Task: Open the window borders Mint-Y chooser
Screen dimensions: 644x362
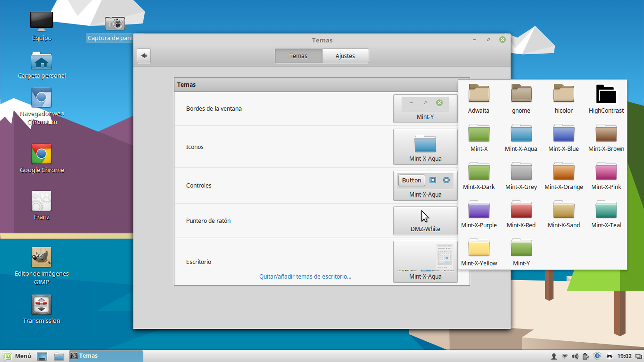Action: pyautogui.click(x=425, y=108)
